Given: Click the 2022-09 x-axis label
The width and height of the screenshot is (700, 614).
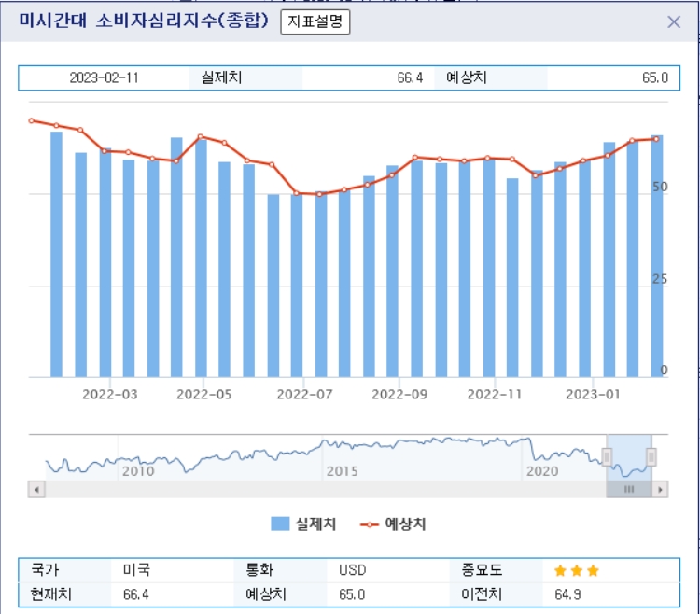Looking at the screenshot, I should (x=399, y=395).
